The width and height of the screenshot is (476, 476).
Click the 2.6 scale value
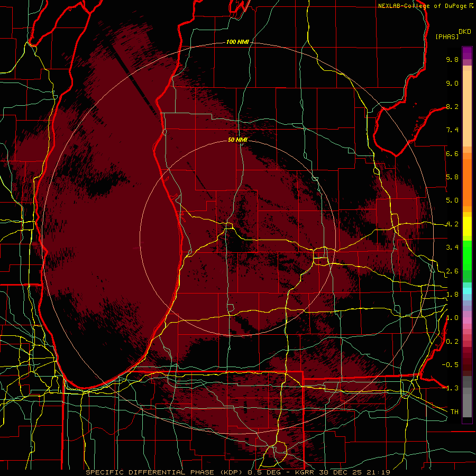click(x=452, y=271)
